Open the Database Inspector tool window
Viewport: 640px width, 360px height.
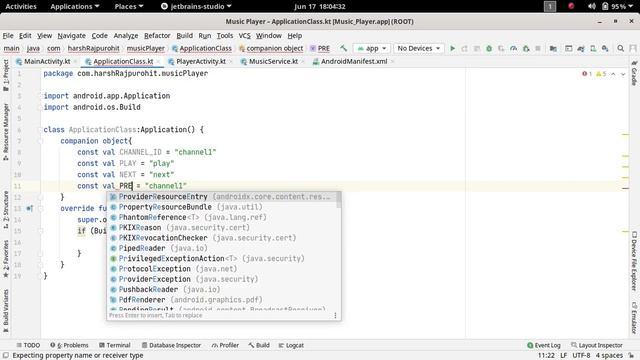171,345
